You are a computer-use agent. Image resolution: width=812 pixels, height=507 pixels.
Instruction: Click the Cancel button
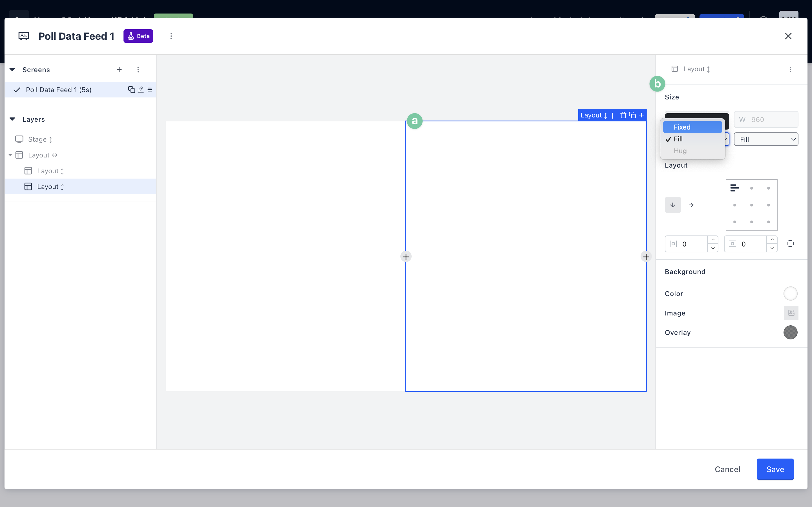(x=727, y=469)
